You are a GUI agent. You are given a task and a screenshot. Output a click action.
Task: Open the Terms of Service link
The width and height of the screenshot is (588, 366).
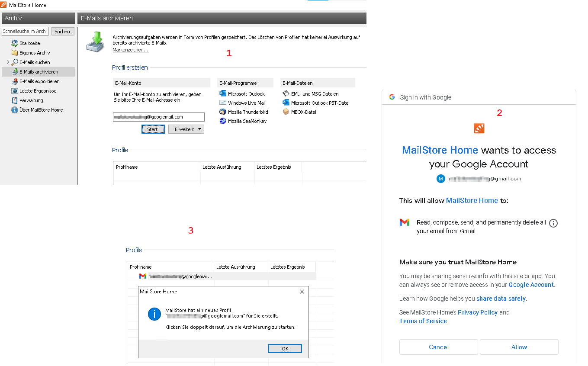pyautogui.click(x=423, y=321)
